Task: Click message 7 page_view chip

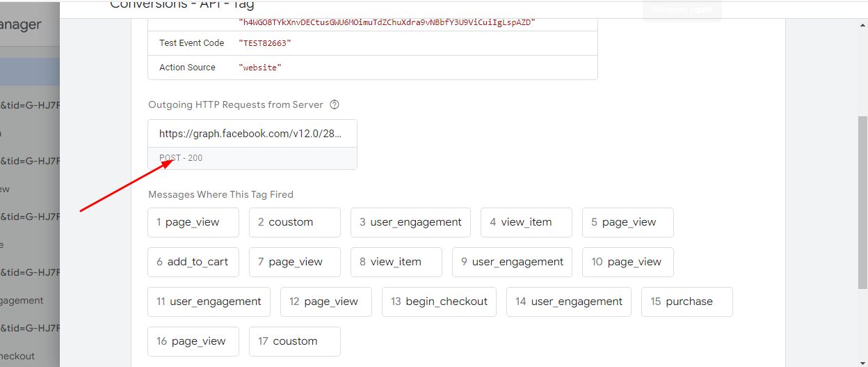Action: (294, 262)
